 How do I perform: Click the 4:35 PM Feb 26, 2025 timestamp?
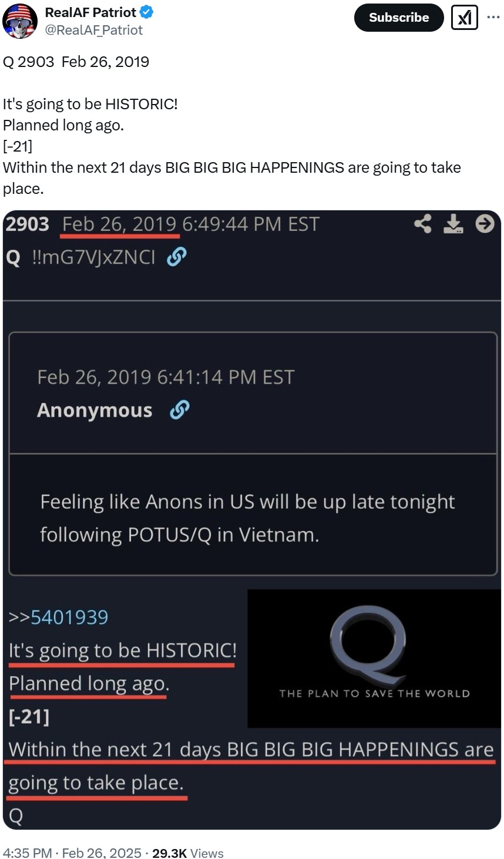tap(72, 853)
